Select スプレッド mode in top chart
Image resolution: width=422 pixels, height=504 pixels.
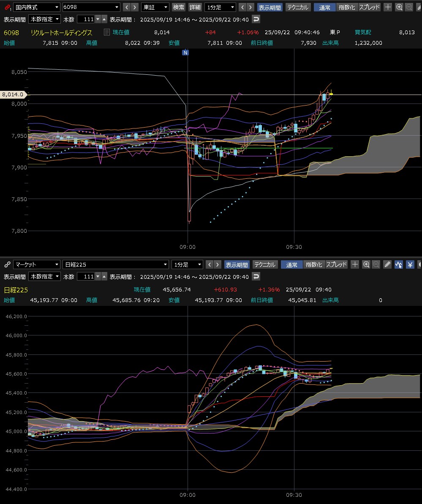pyautogui.click(x=369, y=7)
